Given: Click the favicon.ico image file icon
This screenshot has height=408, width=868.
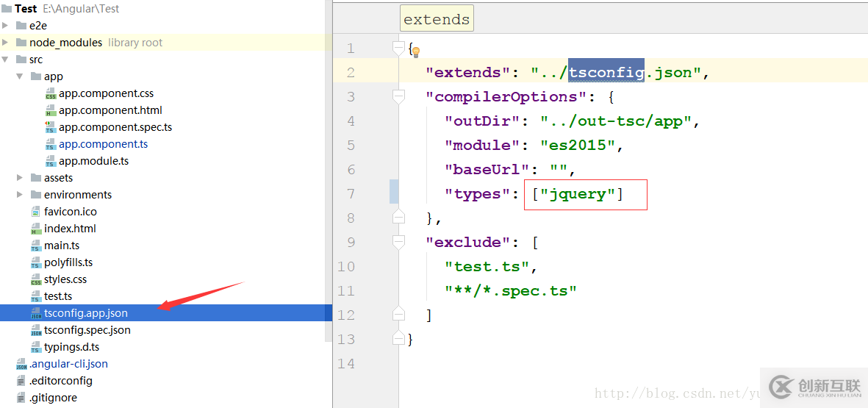Looking at the screenshot, I should tap(36, 212).
